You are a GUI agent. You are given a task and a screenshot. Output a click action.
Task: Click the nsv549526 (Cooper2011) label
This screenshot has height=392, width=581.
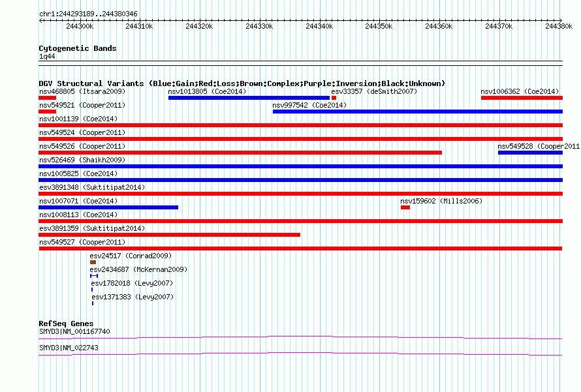click(x=82, y=146)
